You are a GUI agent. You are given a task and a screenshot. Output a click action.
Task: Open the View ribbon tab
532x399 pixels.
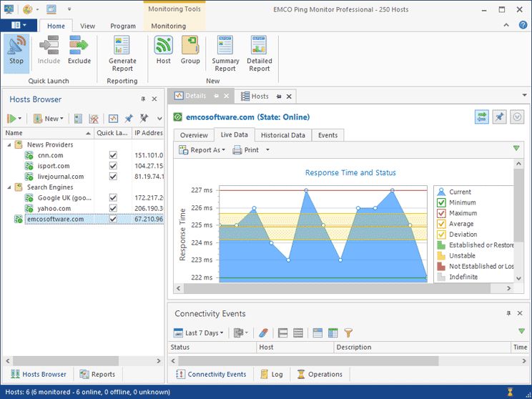point(87,26)
